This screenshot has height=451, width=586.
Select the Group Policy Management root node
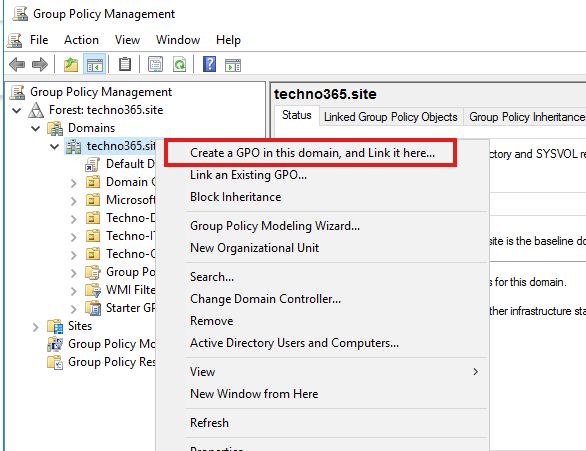point(101,92)
